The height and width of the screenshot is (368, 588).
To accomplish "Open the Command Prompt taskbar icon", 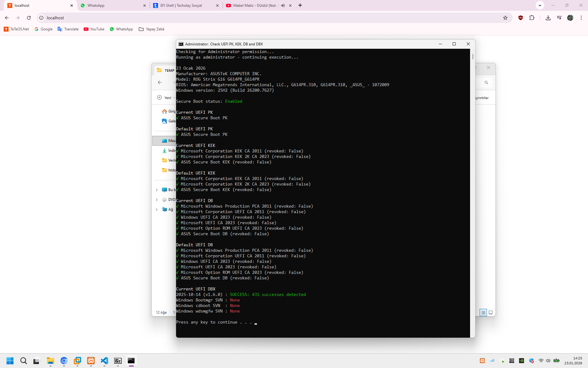I will click(131, 361).
